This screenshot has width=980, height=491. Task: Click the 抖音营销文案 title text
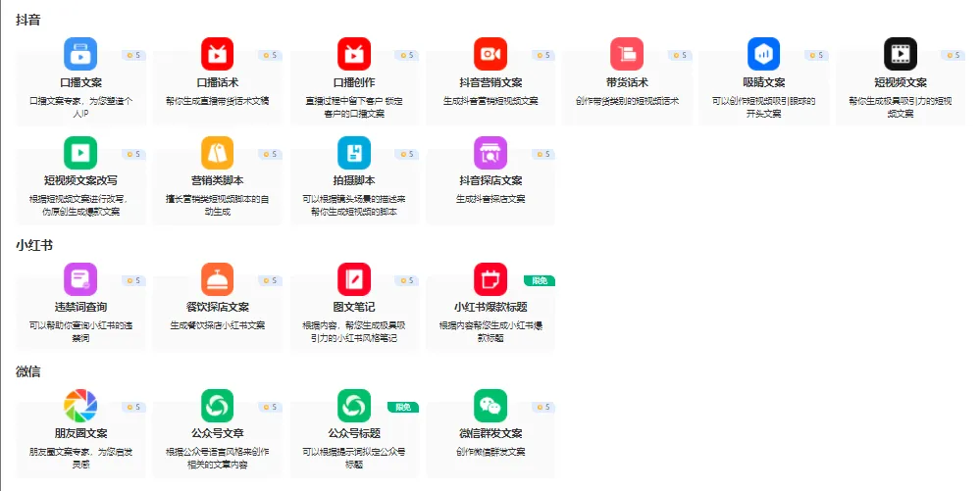(x=490, y=82)
